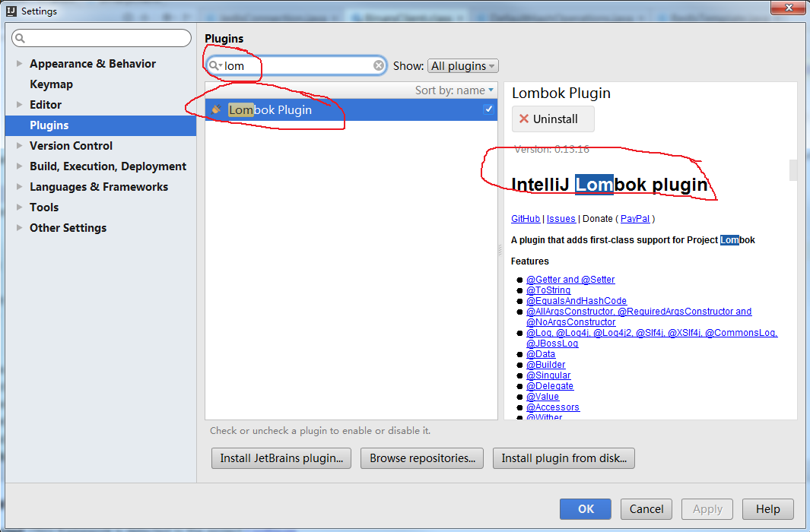Open the @EqualsAndHashCode link
This screenshot has width=810, height=532.
point(576,301)
